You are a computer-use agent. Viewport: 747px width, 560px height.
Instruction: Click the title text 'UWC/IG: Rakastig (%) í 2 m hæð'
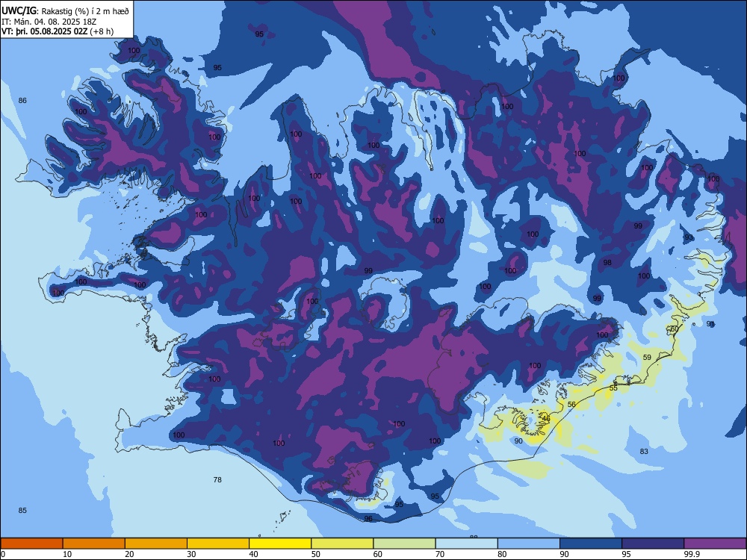point(65,11)
